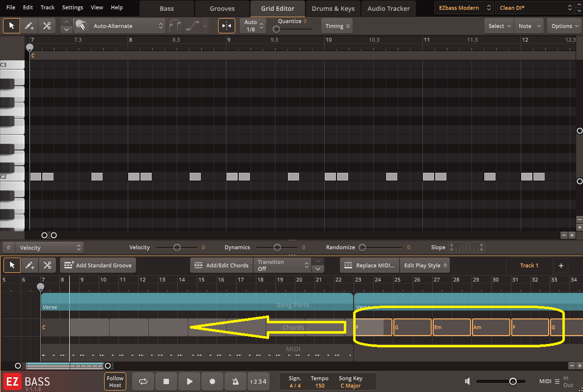
Task: Add a new track with the plus button
Action: 561,265
